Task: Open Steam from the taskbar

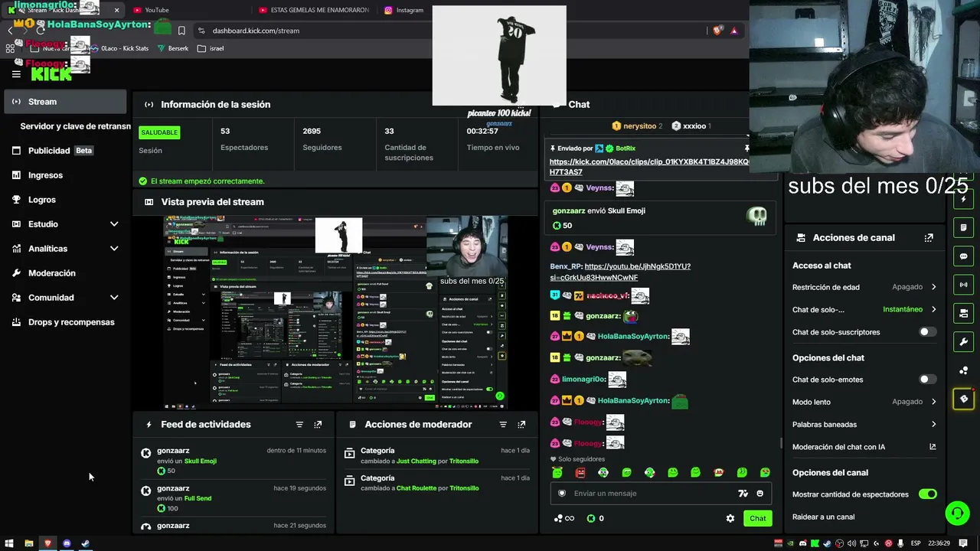Action: [x=85, y=543]
